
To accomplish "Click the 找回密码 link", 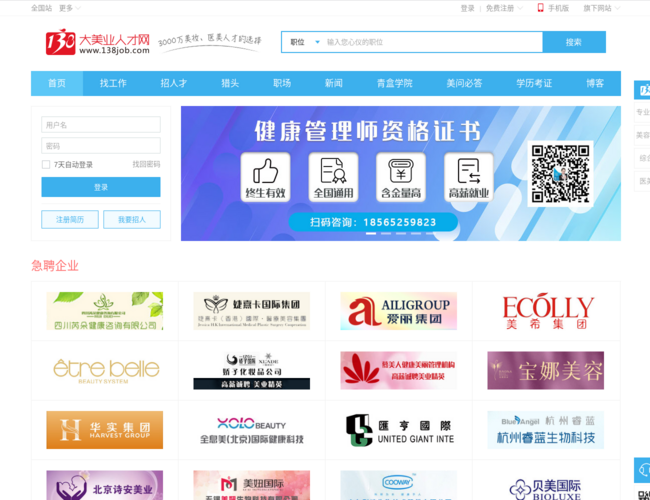I will click(146, 165).
